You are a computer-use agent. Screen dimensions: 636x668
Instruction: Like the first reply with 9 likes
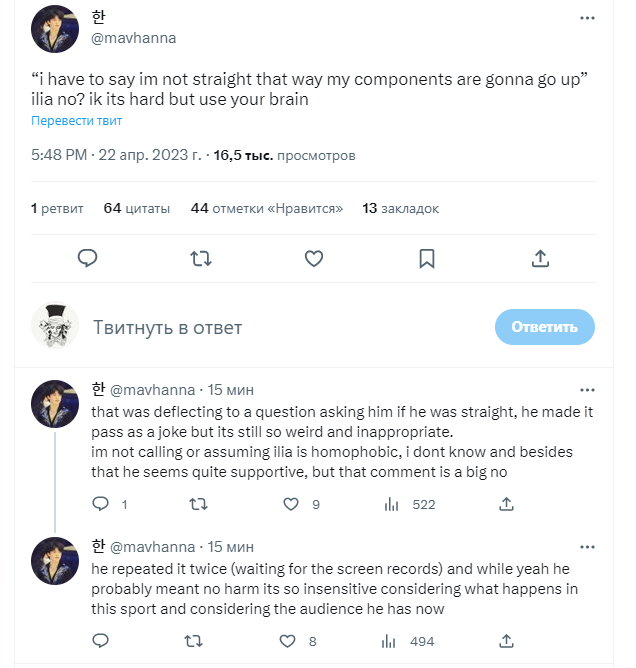[292, 504]
